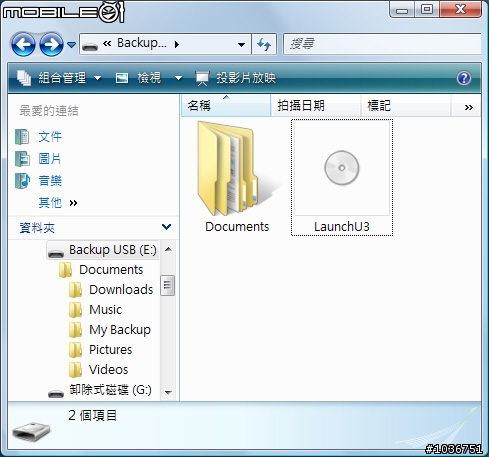Image resolution: width=489 pixels, height=457 pixels.
Task: Select Videos folder in the tree
Action: click(x=108, y=370)
